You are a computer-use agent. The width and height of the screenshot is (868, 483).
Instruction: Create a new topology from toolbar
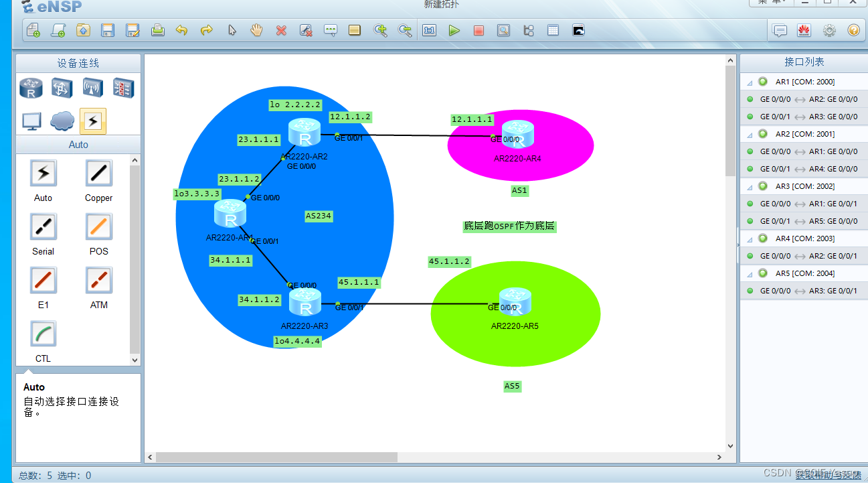pos(33,30)
